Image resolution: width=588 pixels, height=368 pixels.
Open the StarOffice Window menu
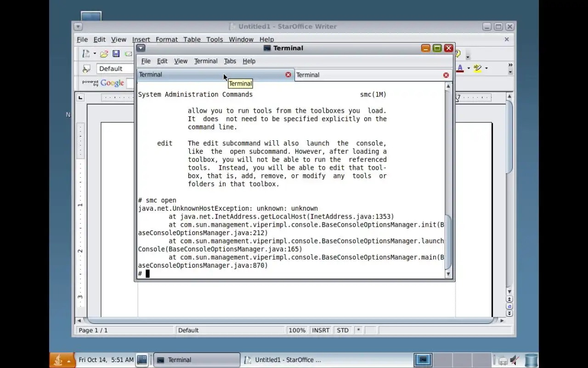(241, 40)
